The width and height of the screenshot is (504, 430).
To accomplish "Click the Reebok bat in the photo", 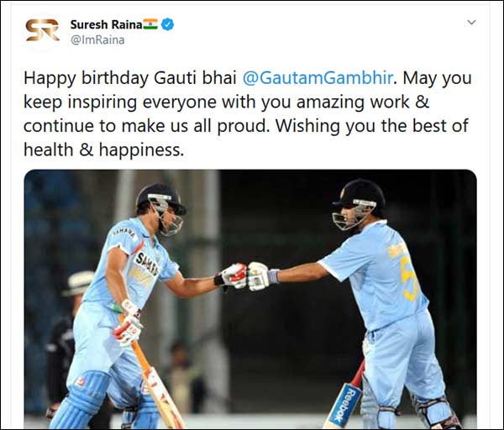I will [x=344, y=400].
